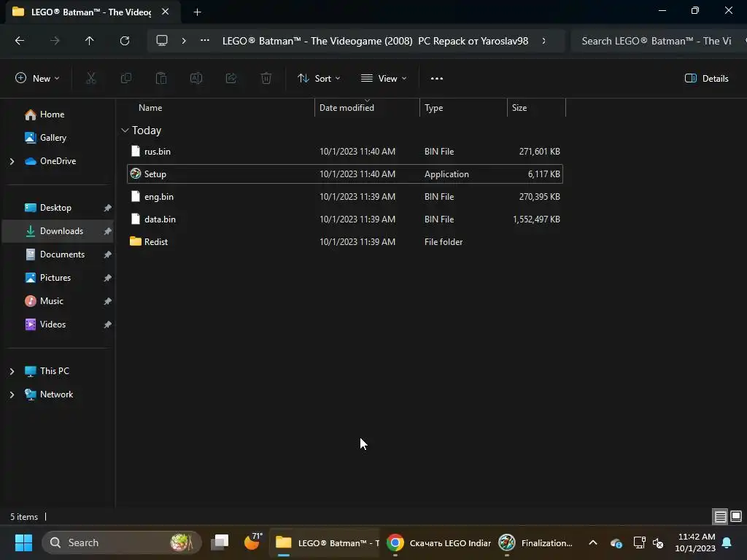
Task: Click the Delete trash icon
Action: pos(266,79)
